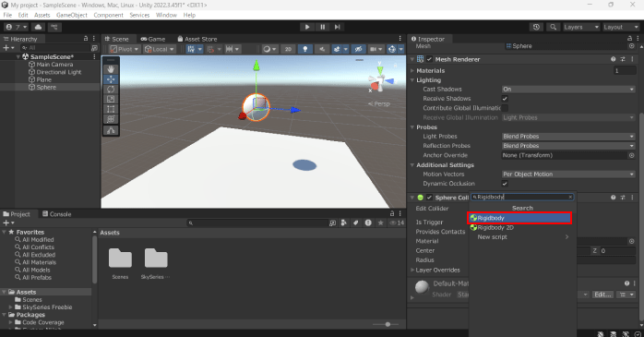This screenshot has height=337, width=644.
Task: Expand the Materials section
Action: 411,71
